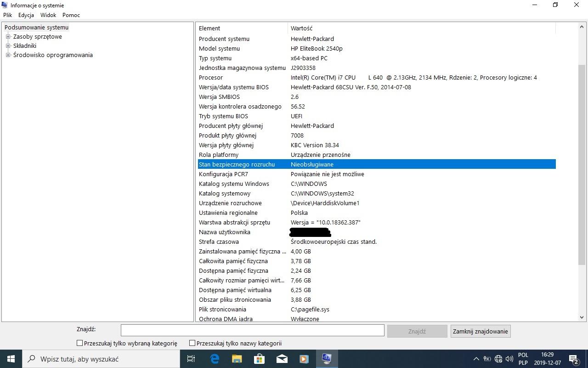The height and width of the screenshot is (368, 588).
Task: Open the Mail app taskbar icon
Action: pos(282,359)
